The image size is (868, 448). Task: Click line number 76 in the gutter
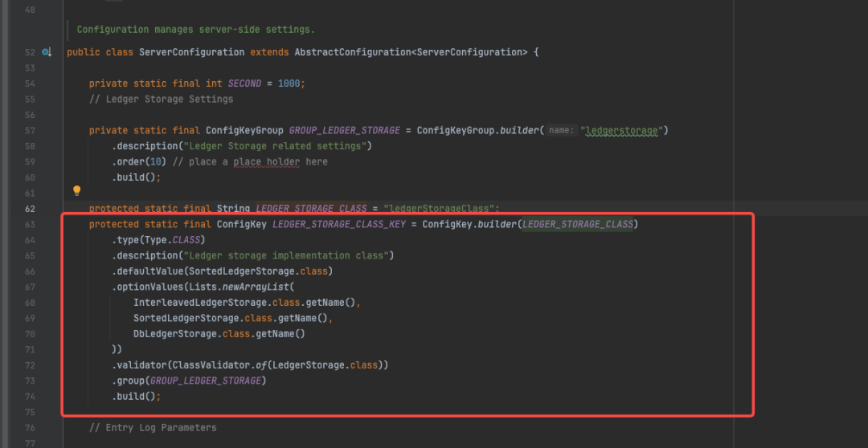(30, 428)
